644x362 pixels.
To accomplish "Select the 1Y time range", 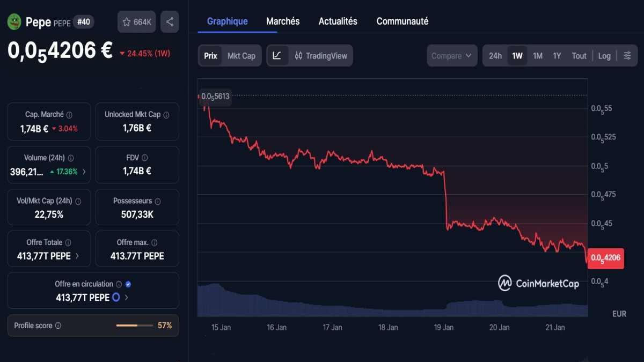I will click(x=557, y=56).
